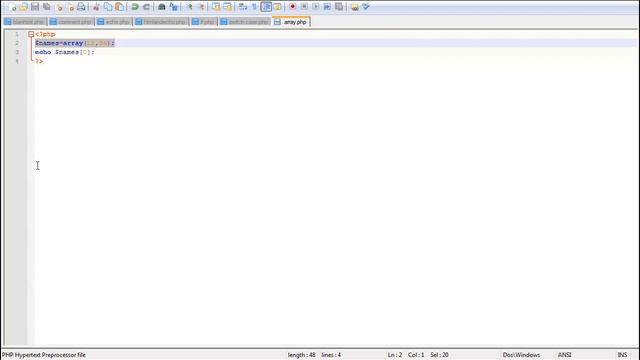Collapse the <?php fold marker
Image resolution: width=640 pixels, height=360 pixels.
(x=31, y=34)
